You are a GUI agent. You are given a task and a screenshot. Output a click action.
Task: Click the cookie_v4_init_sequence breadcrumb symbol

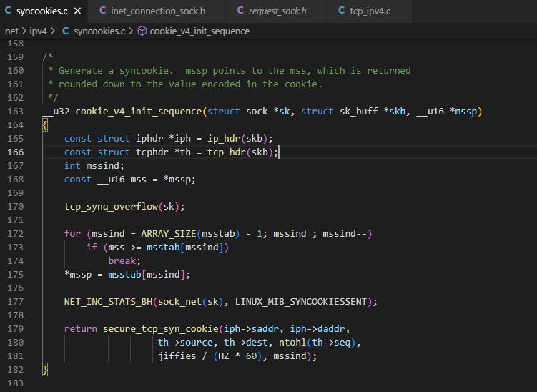199,31
